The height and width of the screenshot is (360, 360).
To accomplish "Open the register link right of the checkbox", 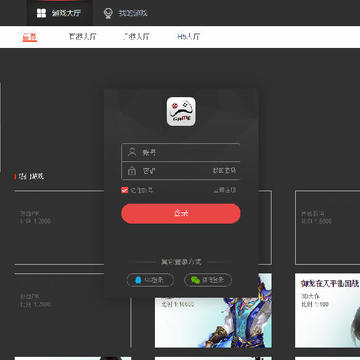I will [224, 190].
